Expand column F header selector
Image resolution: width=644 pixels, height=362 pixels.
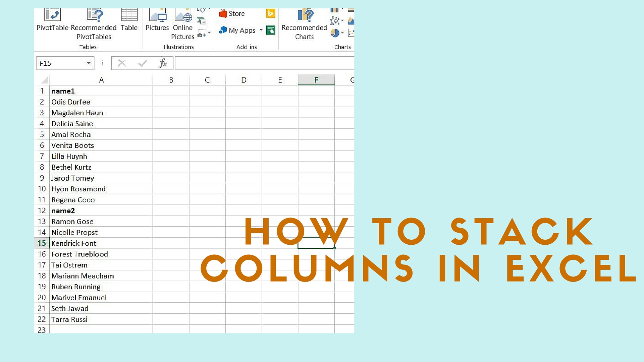[316, 80]
